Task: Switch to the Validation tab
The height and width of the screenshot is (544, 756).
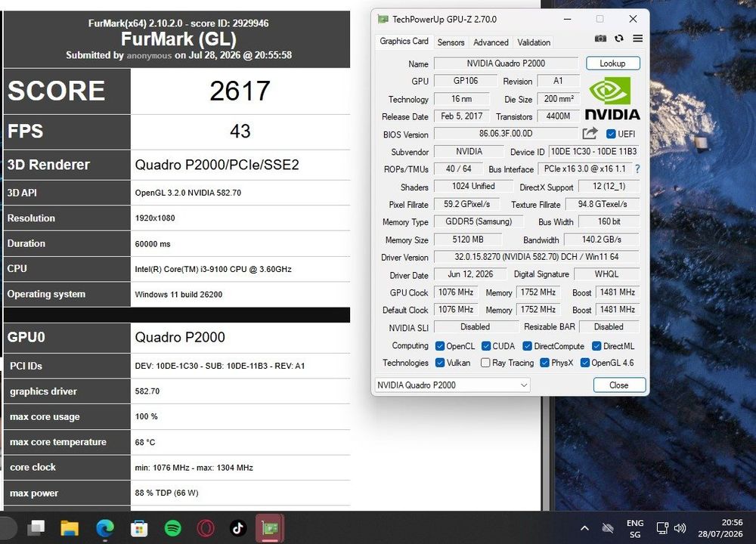Action: click(x=534, y=42)
